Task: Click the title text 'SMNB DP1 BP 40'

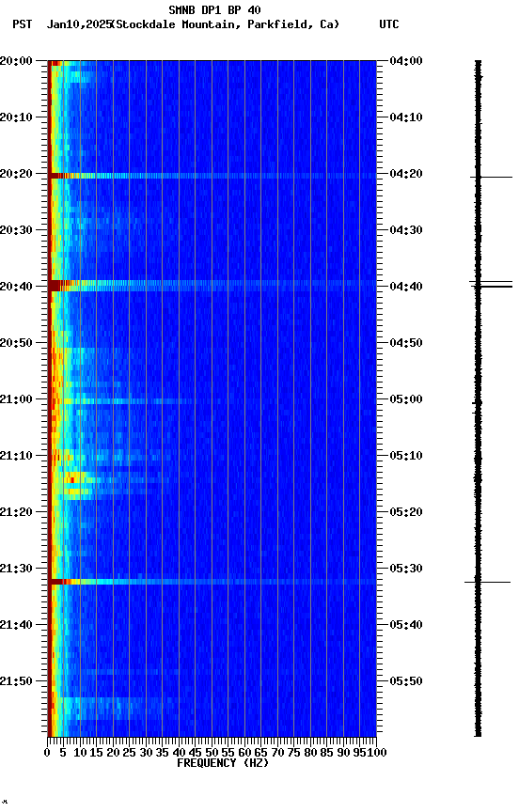Action: point(214,9)
